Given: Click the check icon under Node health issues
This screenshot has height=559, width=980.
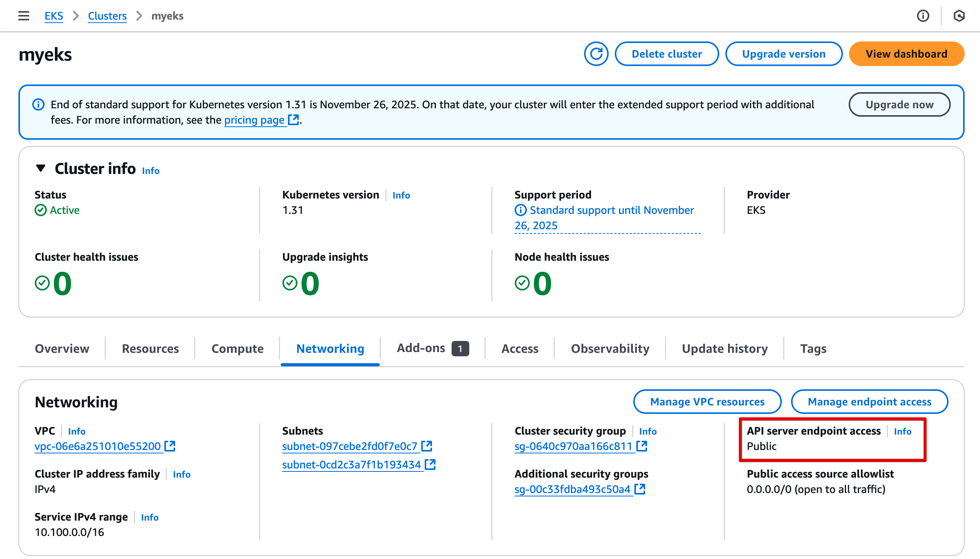Looking at the screenshot, I should pyautogui.click(x=522, y=283).
